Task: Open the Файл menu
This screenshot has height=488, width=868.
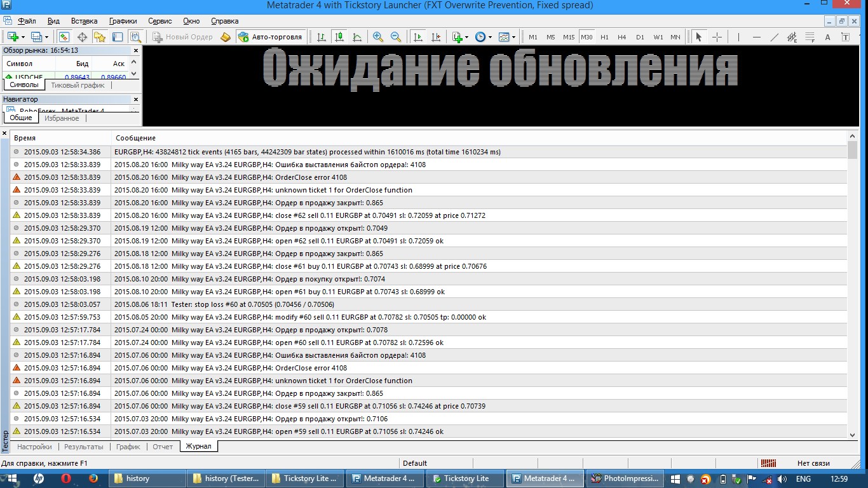Action: (27, 21)
